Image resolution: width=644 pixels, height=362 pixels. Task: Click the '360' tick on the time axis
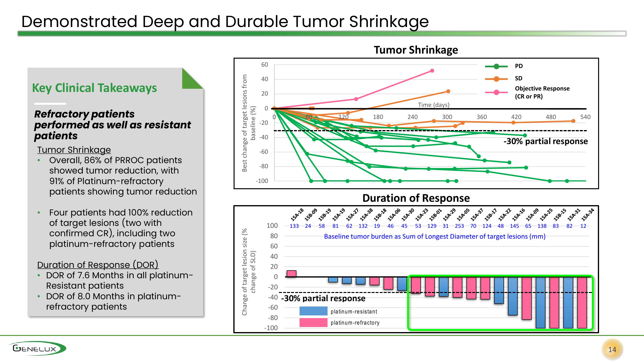[481, 117]
